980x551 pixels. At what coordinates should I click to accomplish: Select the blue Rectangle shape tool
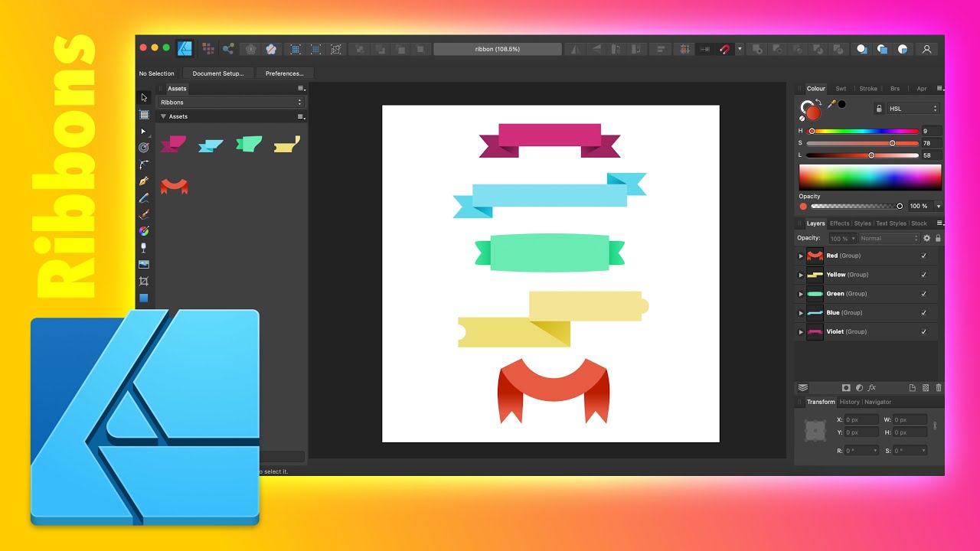point(143,298)
